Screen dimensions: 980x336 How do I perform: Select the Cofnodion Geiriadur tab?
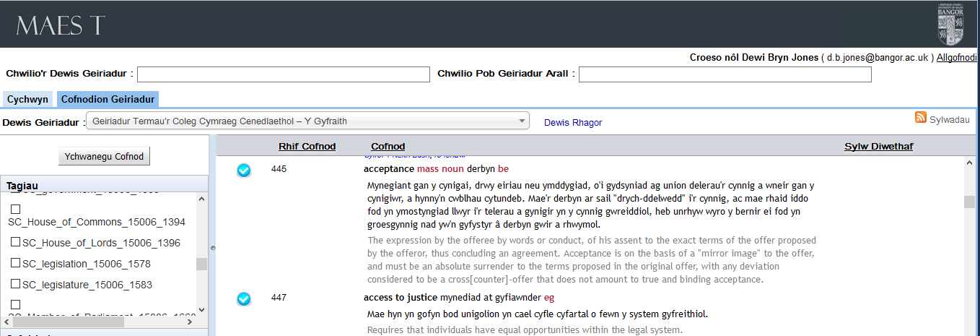tap(107, 100)
